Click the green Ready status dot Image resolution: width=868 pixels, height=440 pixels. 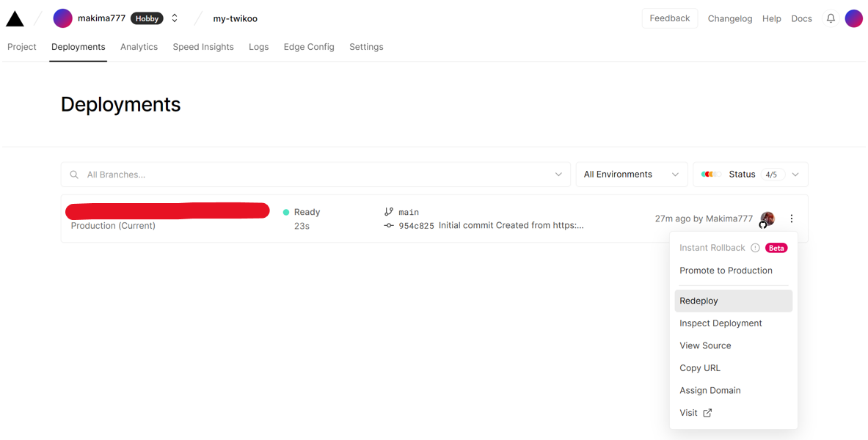(286, 212)
